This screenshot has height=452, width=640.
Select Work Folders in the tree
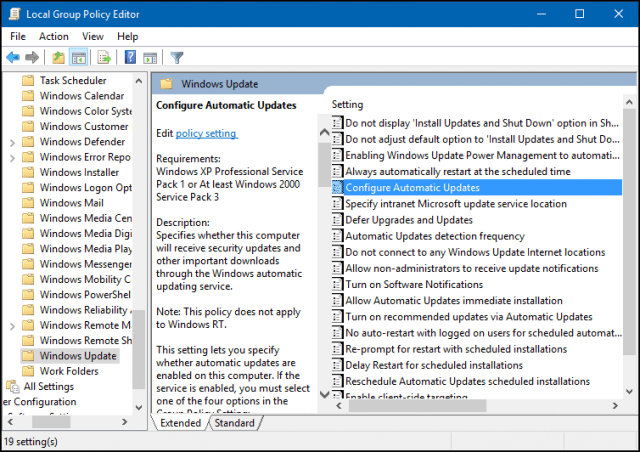click(69, 371)
